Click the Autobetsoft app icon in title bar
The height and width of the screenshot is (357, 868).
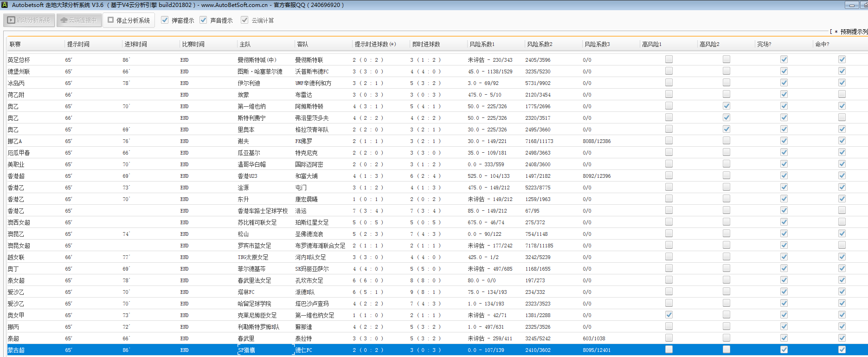(x=5, y=5)
